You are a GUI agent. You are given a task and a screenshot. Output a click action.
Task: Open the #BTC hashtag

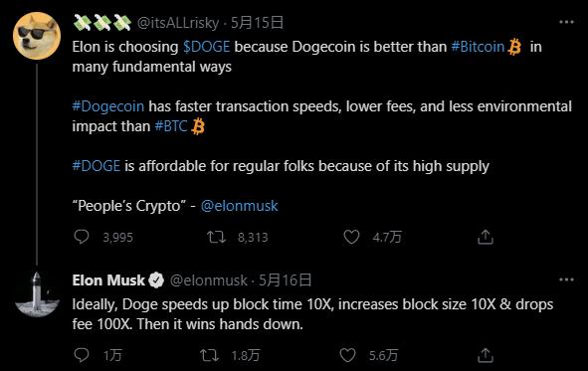(x=171, y=126)
